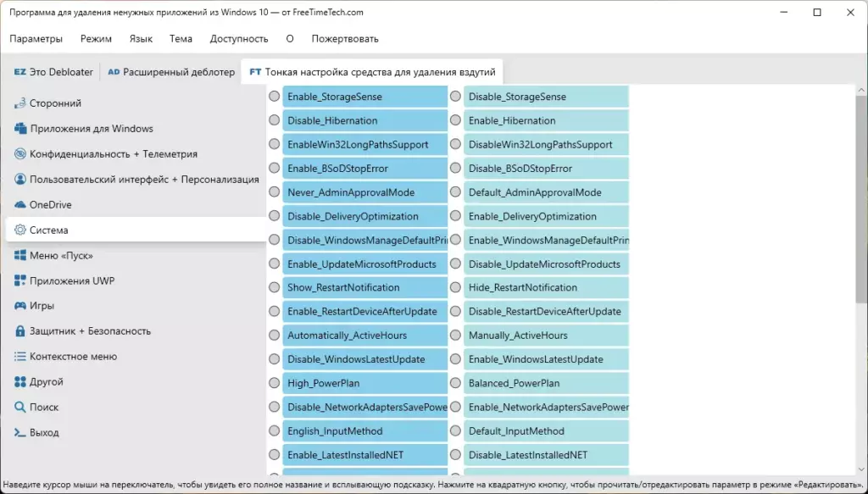Click the Disable_WindowsLatestUpdate button
The height and width of the screenshot is (494, 868).
click(364, 359)
